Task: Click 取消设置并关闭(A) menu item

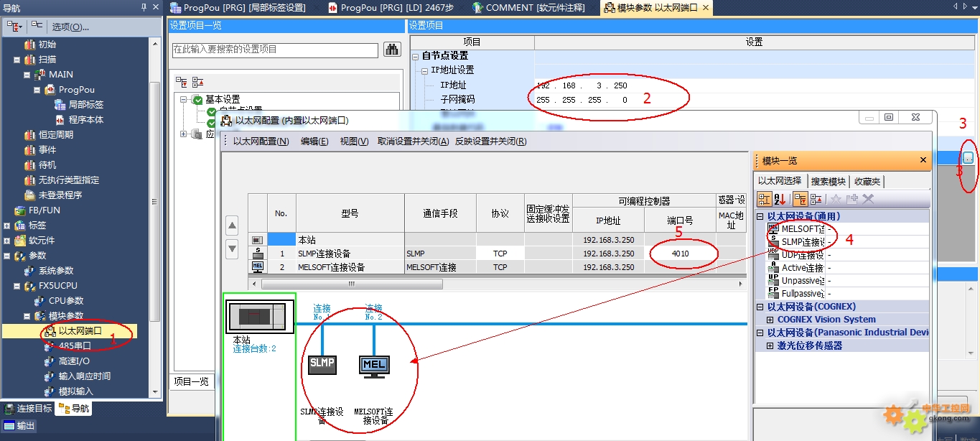Action: (x=414, y=141)
